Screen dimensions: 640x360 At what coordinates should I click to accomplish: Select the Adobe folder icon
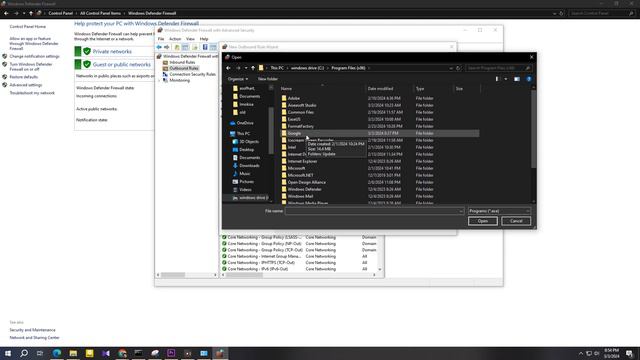(284, 98)
